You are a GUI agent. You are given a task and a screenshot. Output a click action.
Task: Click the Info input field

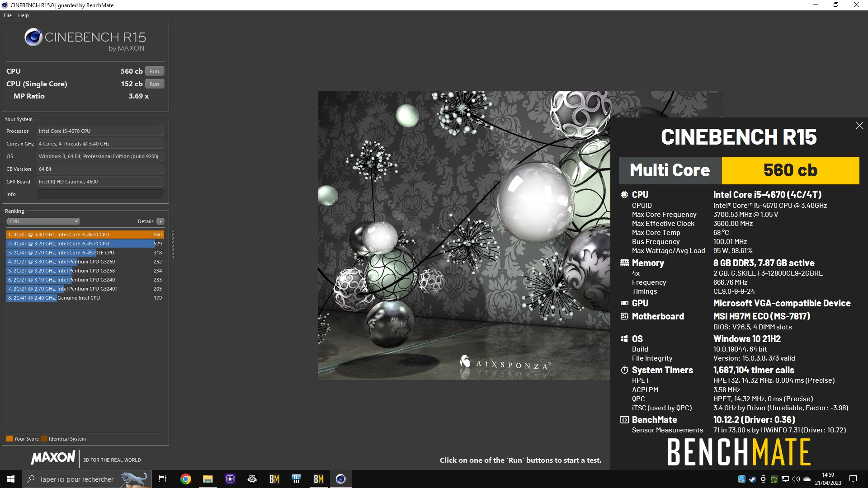[100, 194]
